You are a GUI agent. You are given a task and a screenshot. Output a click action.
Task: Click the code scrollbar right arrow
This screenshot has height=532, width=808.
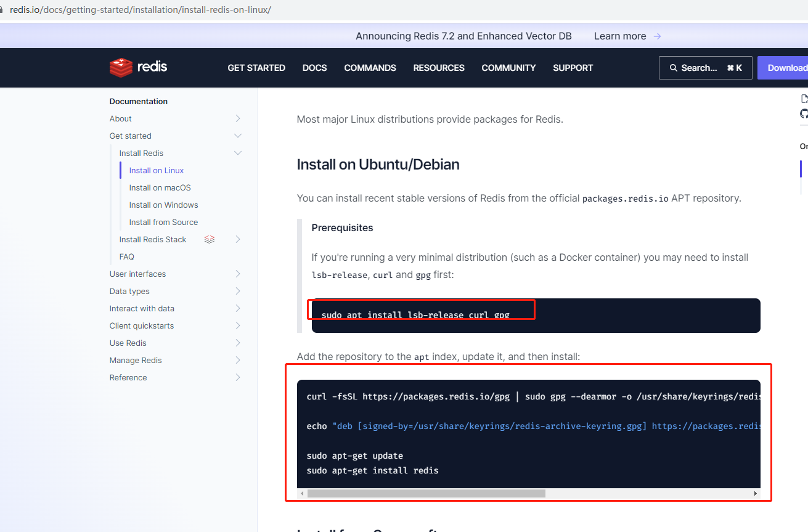[756, 493]
